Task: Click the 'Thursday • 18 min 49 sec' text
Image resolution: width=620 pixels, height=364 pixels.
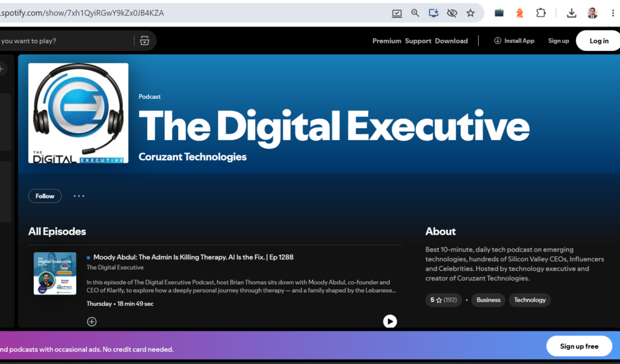Action: [120, 304]
